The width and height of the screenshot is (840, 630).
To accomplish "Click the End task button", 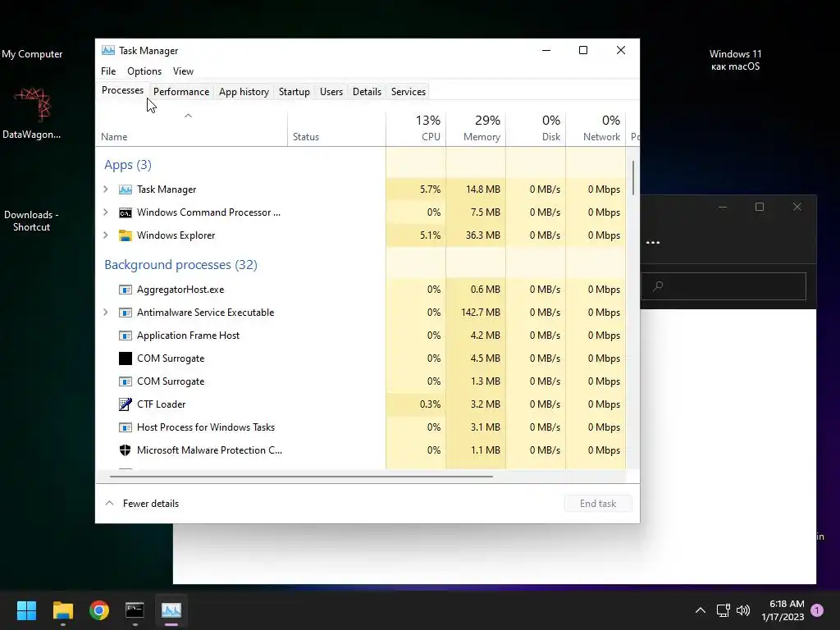I will 598,504.
